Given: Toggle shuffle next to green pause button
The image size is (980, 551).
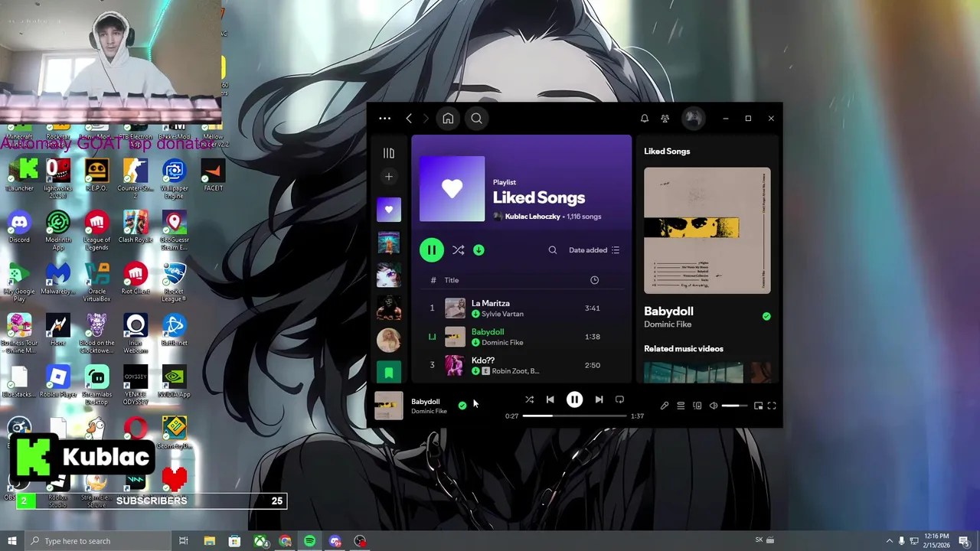Looking at the screenshot, I should coord(458,250).
